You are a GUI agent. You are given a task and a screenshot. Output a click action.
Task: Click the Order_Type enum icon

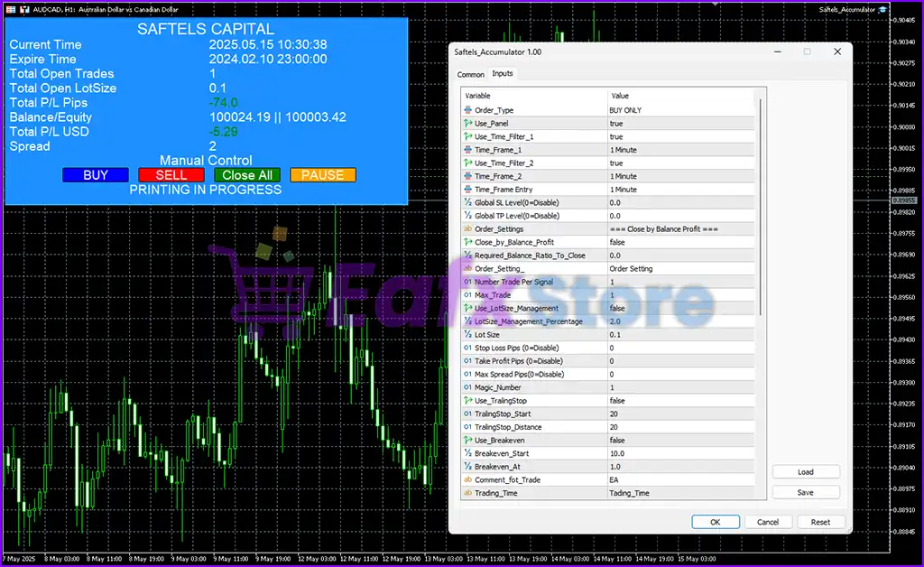click(x=468, y=110)
